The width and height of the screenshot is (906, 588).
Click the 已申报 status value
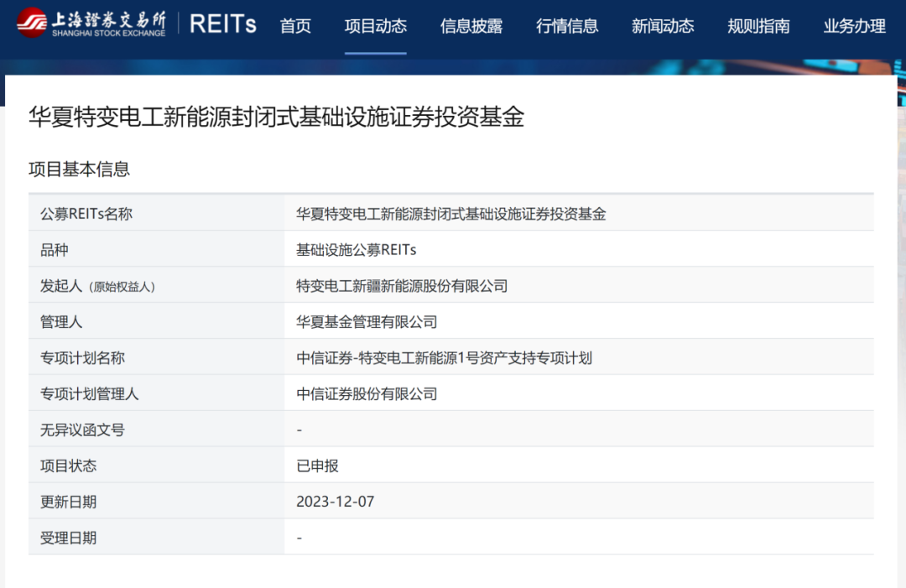click(x=317, y=466)
